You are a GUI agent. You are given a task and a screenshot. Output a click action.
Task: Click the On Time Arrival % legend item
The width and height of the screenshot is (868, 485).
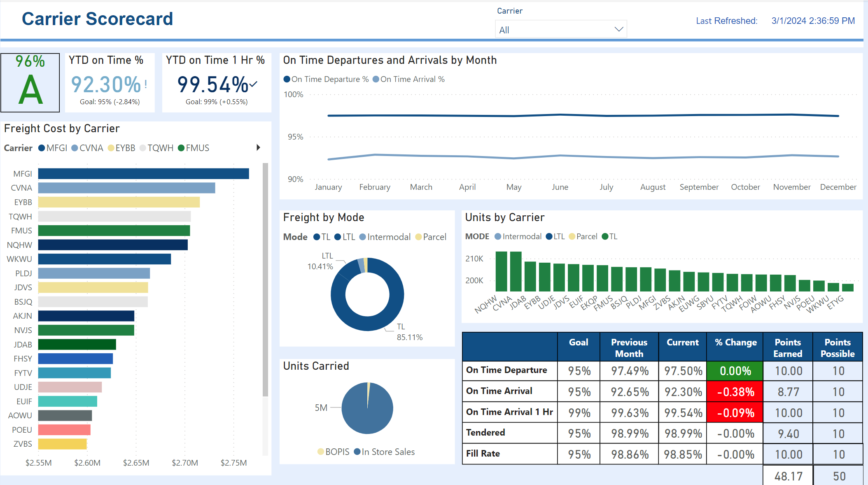pos(408,79)
